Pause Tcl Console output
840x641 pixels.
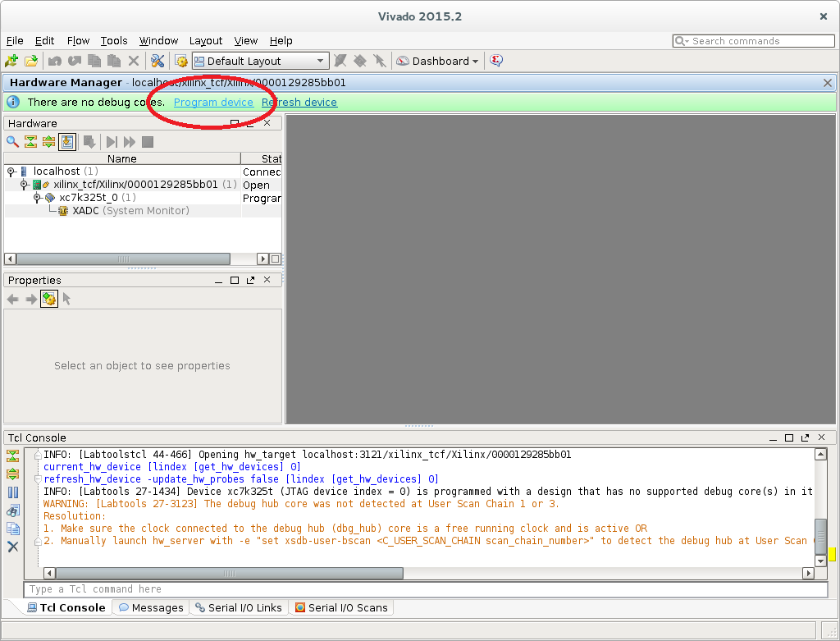(x=13, y=492)
